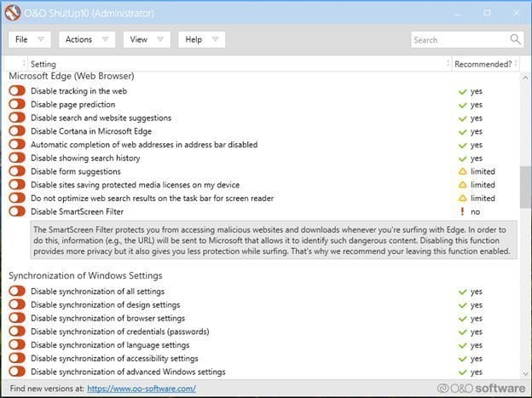This screenshot has width=532, height=398.
Task: Click green checkmark beside Disable showing search history
Action: pos(462,159)
